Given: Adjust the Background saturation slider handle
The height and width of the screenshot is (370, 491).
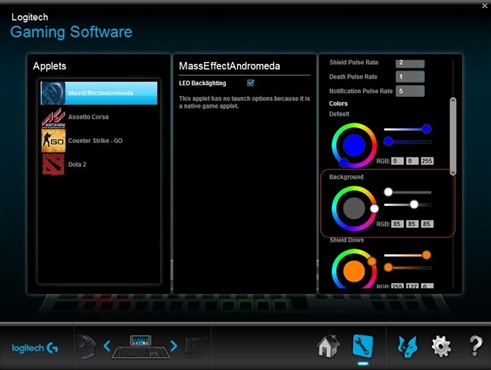Looking at the screenshot, I should (388, 192).
